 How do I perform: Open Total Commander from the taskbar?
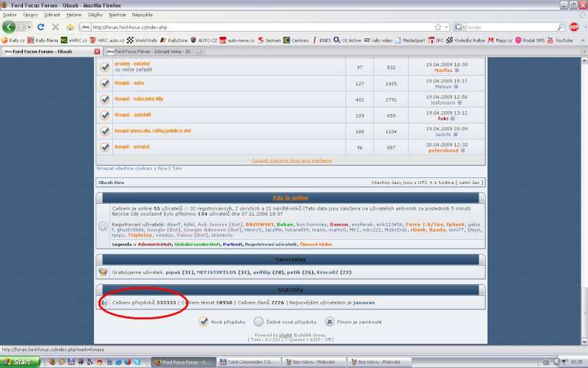pos(250,362)
